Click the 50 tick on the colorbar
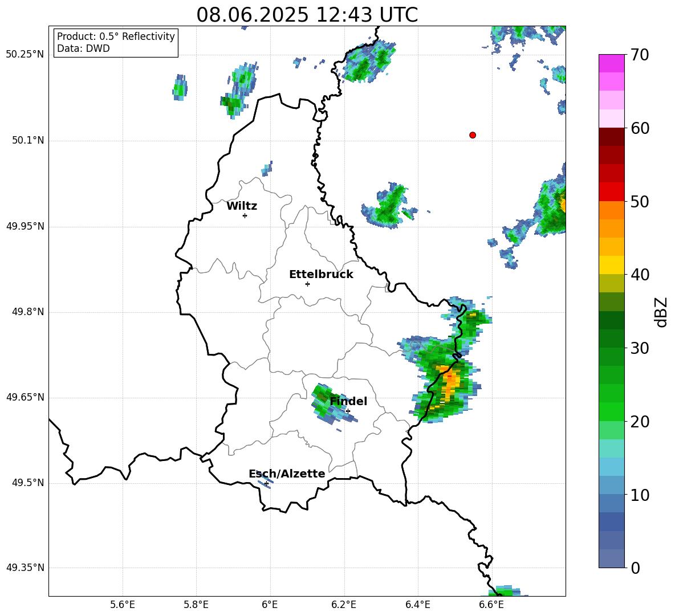 pyautogui.click(x=640, y=201)
